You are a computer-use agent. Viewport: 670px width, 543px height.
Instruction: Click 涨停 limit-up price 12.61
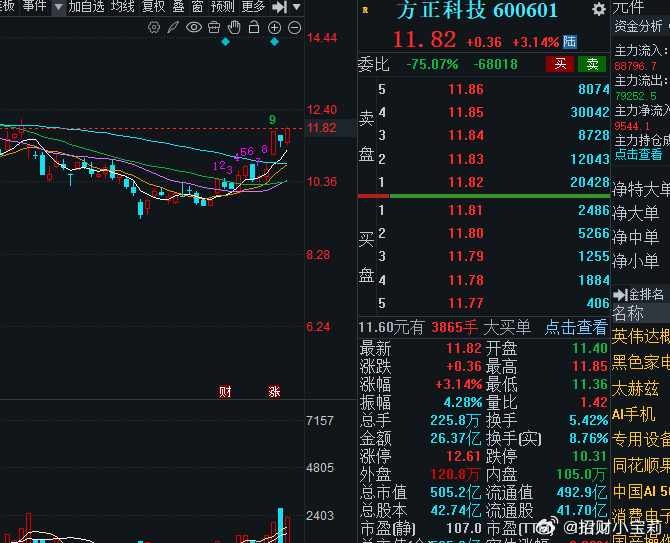coord(464,456)
